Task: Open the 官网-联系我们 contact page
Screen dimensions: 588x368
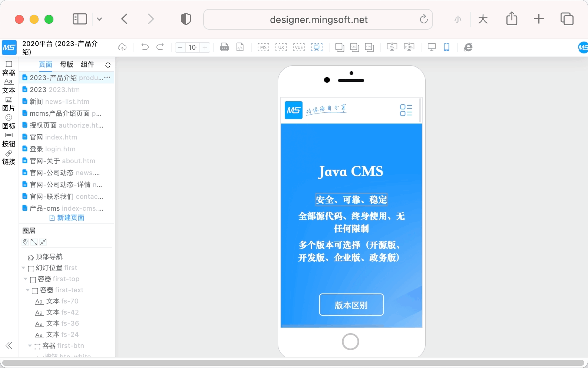Action: [67, 196]
